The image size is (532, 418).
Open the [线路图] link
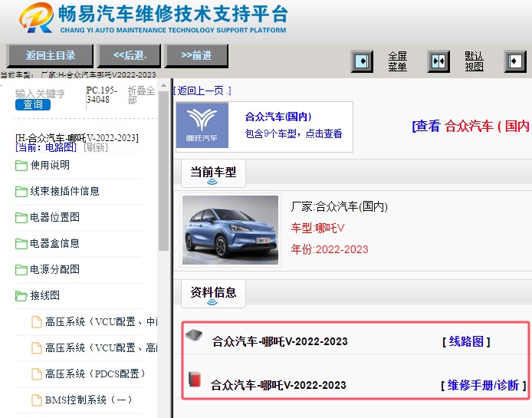(466, 341)
